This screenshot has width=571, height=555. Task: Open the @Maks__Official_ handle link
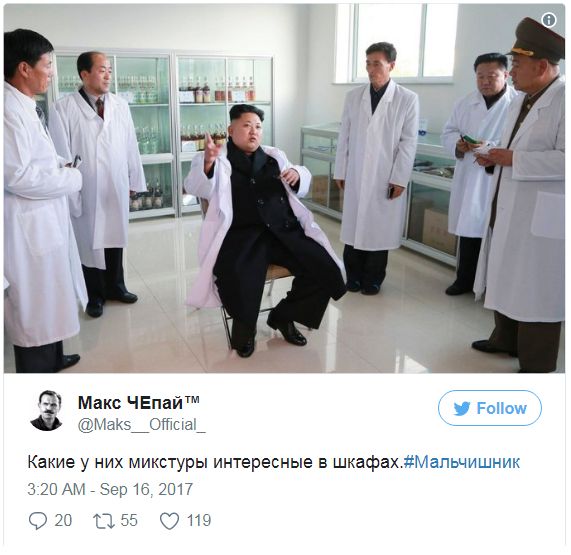point(142,425)
